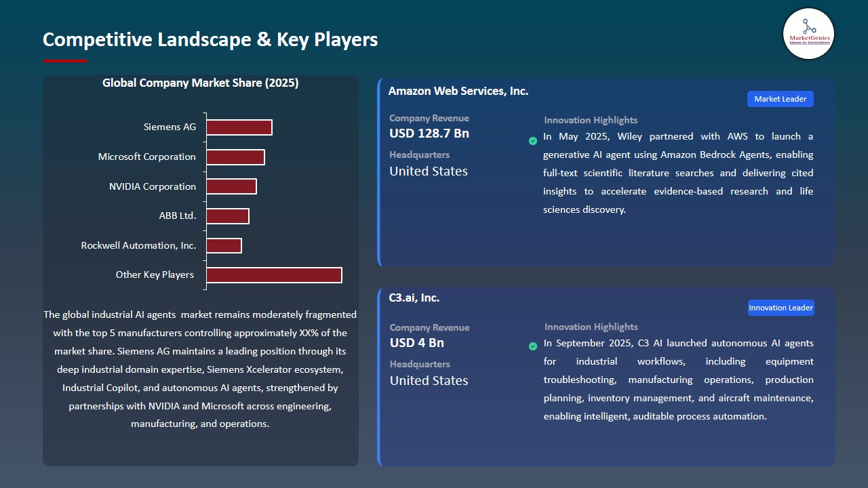This screenshot has height=488, width=868.
Task: Select the Other Key Players bar
Action: [274, 275]
